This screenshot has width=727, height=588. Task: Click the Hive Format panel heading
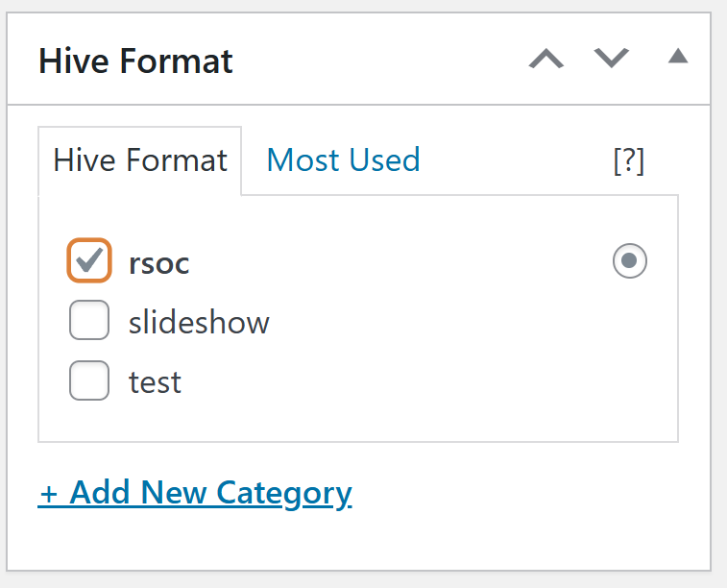point(135,61)
